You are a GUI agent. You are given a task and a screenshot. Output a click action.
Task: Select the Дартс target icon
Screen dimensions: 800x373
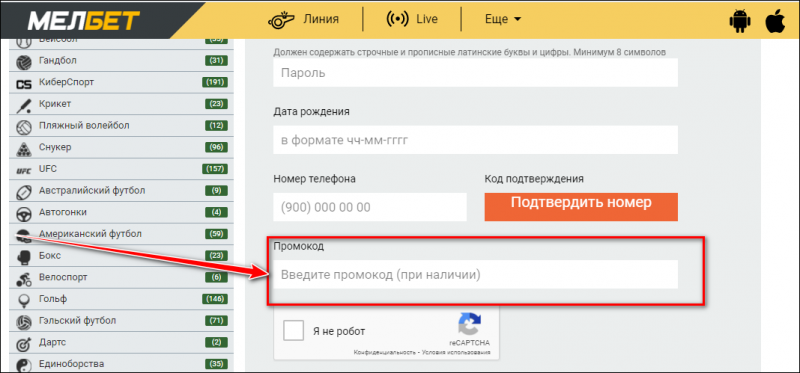click(24, 344)
